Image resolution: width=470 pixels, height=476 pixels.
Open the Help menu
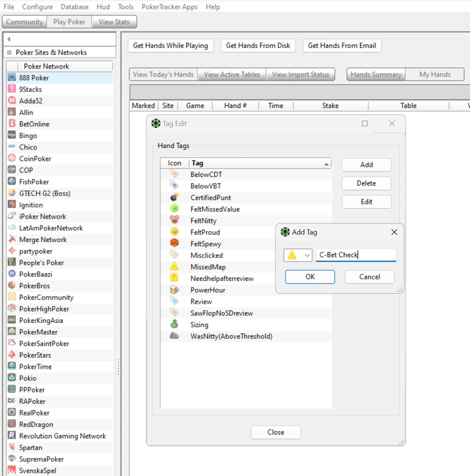tap(213, 7)
